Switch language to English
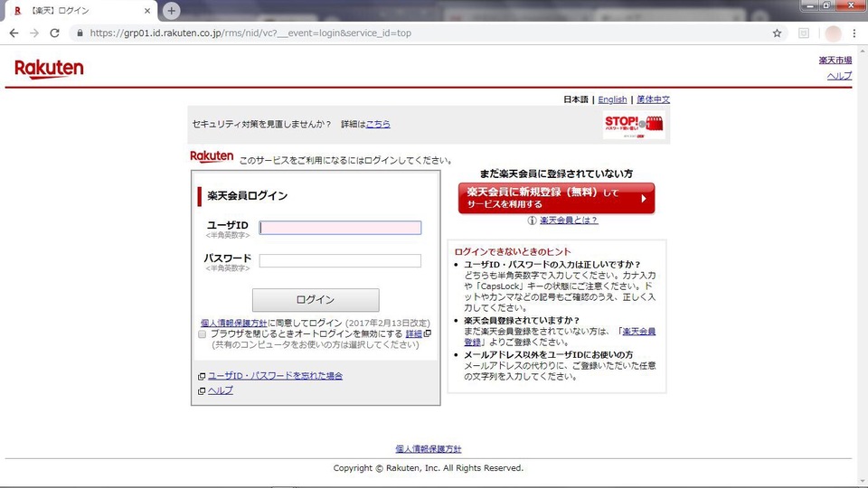Viewport: 868px width, 488px height. click(612, 99)
